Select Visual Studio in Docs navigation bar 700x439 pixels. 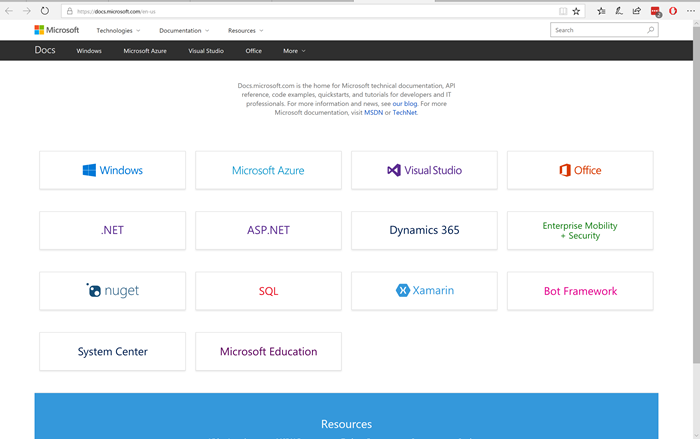206,51
